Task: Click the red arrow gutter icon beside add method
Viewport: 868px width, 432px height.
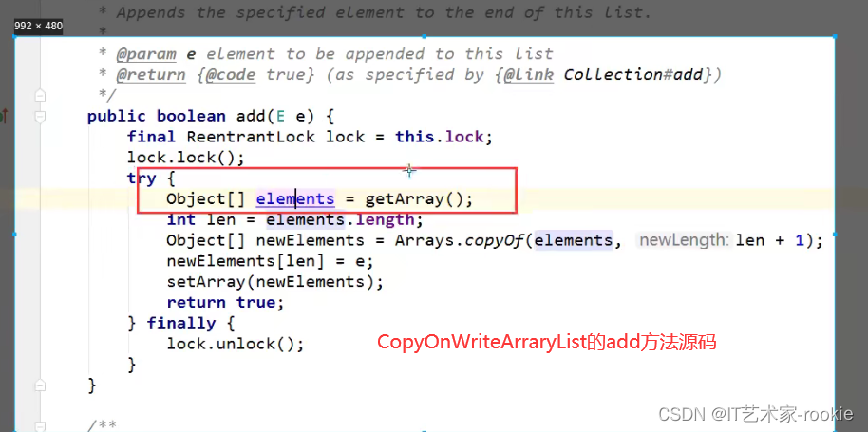Action: point(3,117)
